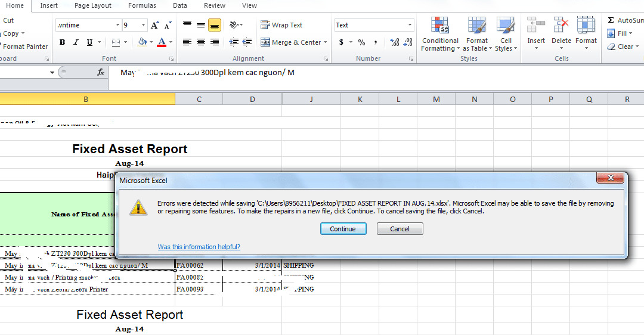
Task: Open the font size dropdown
Action: pyautogui.click(x=143, y=25)
